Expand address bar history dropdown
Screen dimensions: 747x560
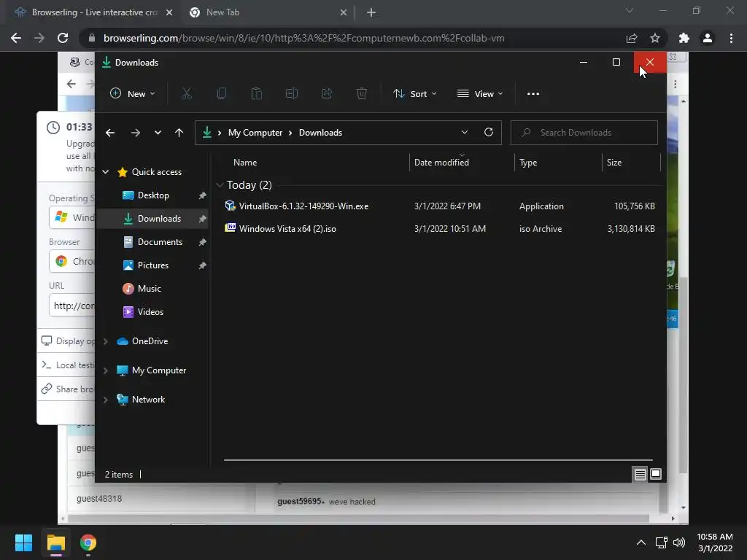tap(465, 133)
